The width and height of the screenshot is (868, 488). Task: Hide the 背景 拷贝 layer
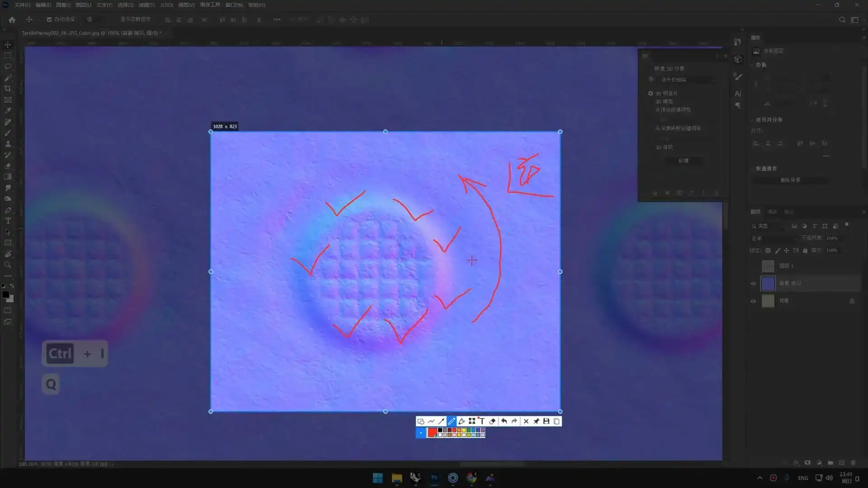click(x=753, y=284)
